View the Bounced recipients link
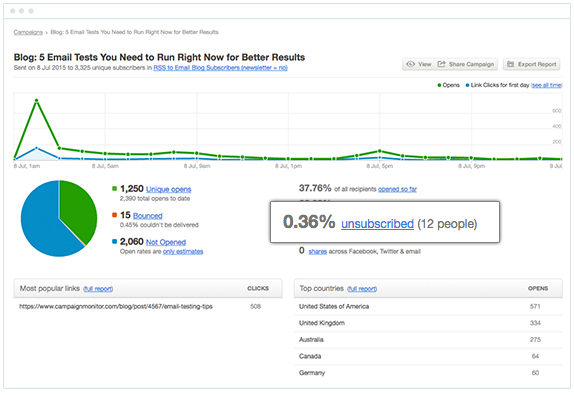This screenshot has width=574, height=395. click(148, 216)
